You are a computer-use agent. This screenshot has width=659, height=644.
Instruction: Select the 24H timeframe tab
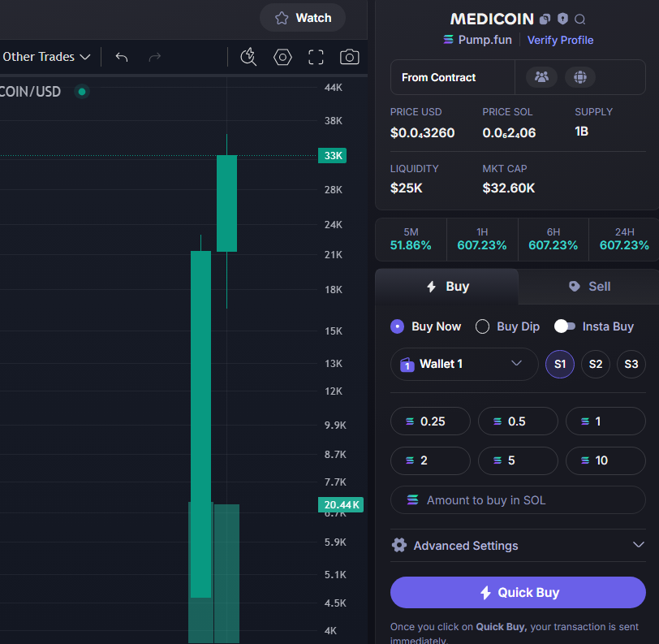click(x=624, y=239)
